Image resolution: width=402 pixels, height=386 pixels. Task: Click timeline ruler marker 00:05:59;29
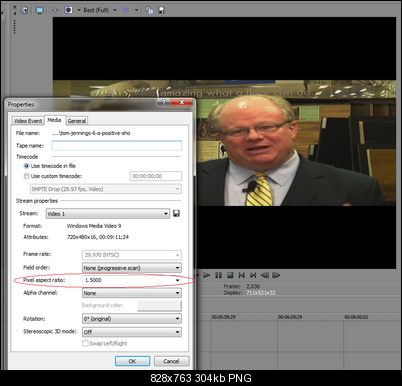coord(223,317)
